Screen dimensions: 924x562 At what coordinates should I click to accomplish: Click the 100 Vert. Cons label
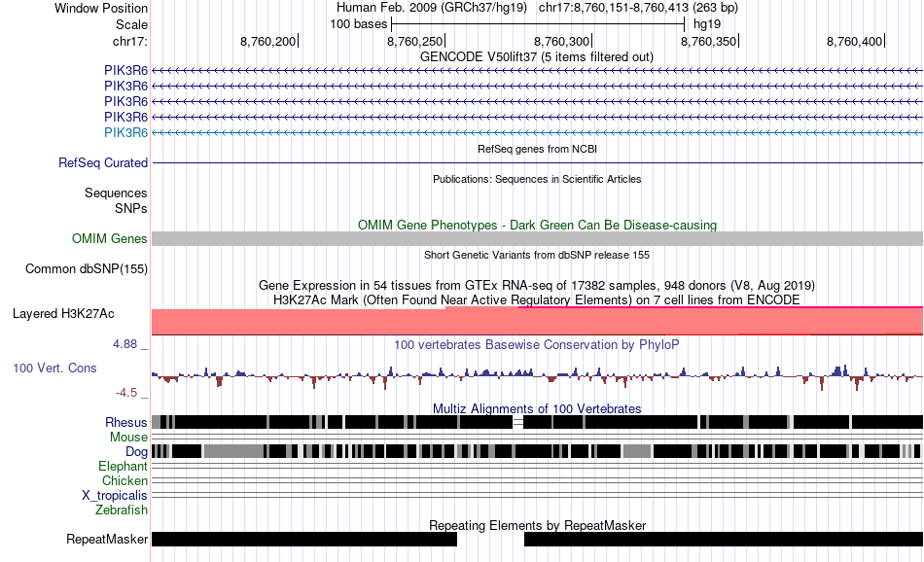pos(54,369)
